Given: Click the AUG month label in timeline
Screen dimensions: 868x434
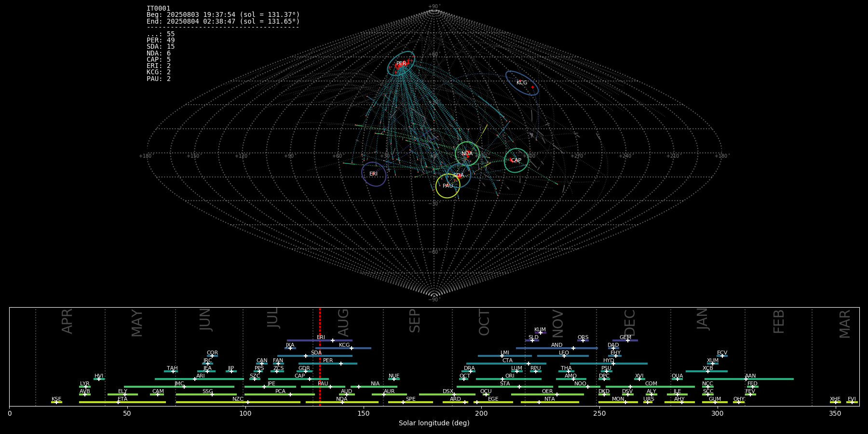Looking at the screenshot, I should pyautogui.click(x=343, y=323).
